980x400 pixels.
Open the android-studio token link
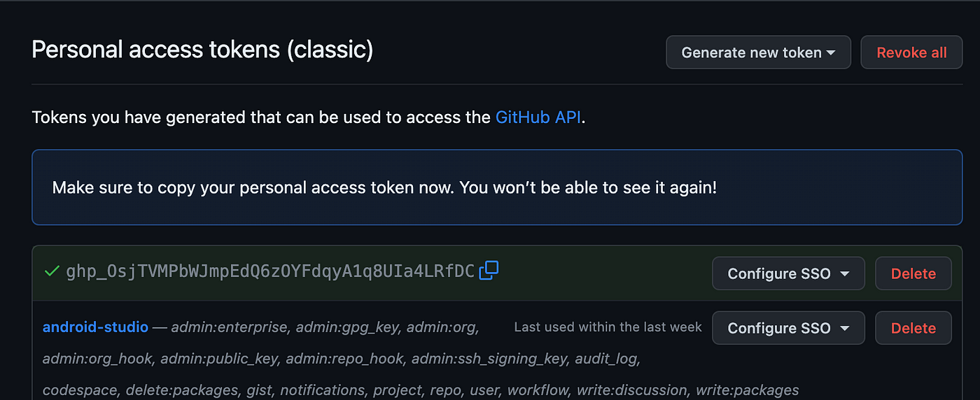95,327
